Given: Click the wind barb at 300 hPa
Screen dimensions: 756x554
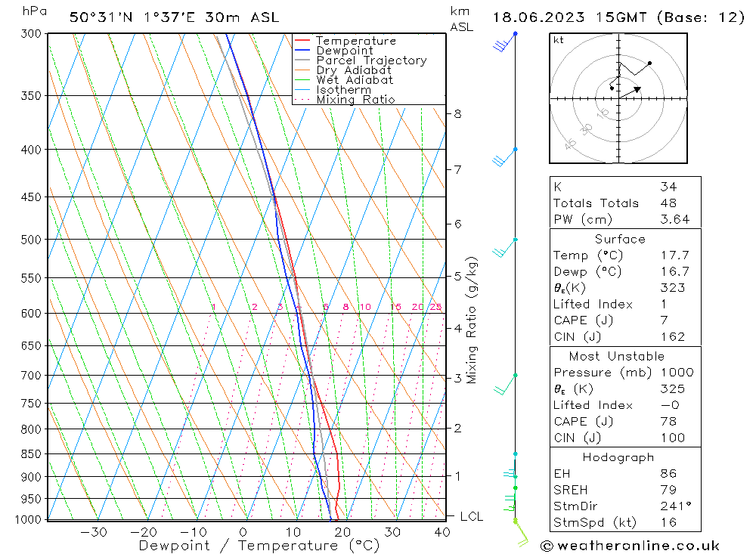Looking at the screenshot, I should click(x=504, y=42).
